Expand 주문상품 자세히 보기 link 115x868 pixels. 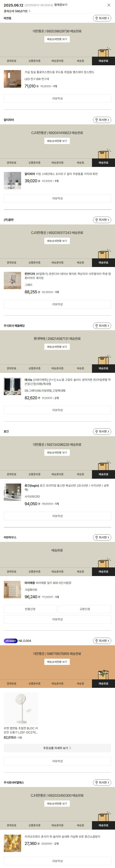57,748
